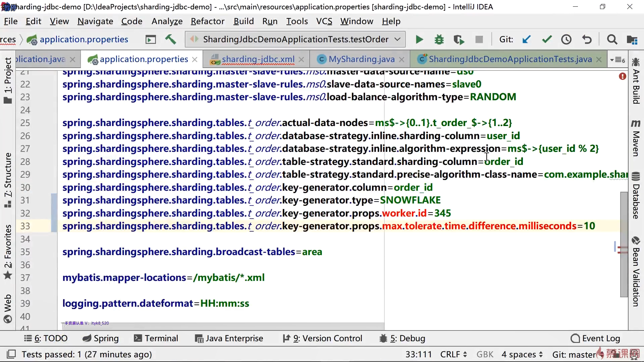Image resolution: width=644 pixels, height=362 pixels.
Task: Update project via Git blue arrow
Action: (x=527, y=40)
